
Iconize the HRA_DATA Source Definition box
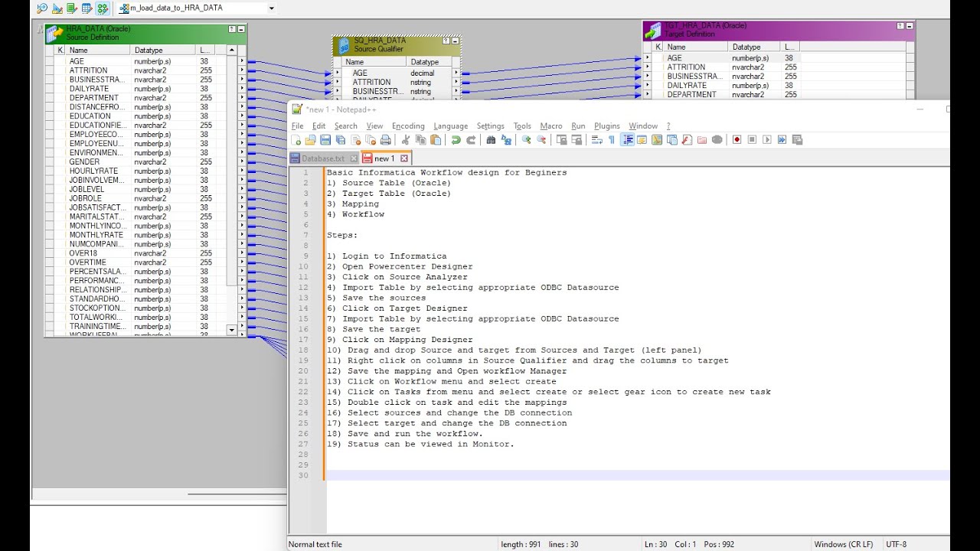[241, 29]
